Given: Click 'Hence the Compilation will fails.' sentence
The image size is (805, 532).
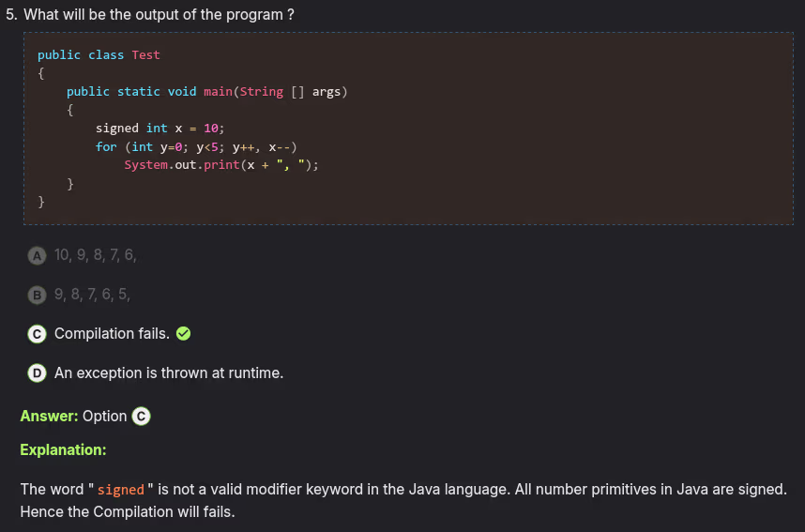Looking at the screenshot, I should click(127, 512).
